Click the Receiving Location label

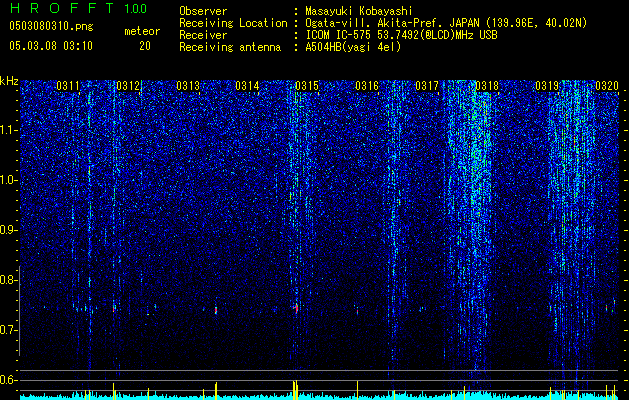pyautogui.click(x=233, y=24)
